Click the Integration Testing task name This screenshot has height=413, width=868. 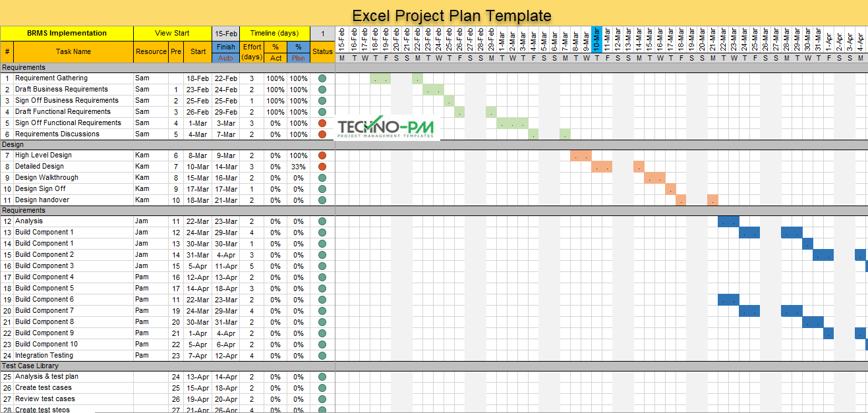(44, 356)
